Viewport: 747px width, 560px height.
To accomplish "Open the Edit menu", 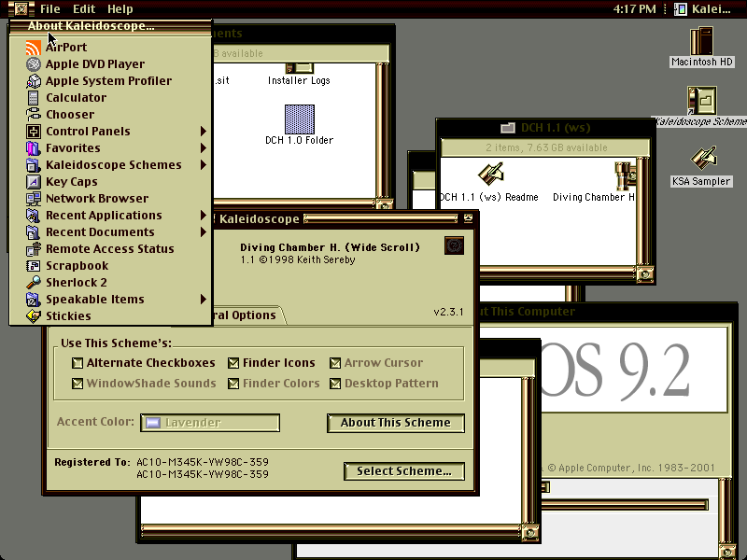I will pyautogui.click(x=84, y=8).
